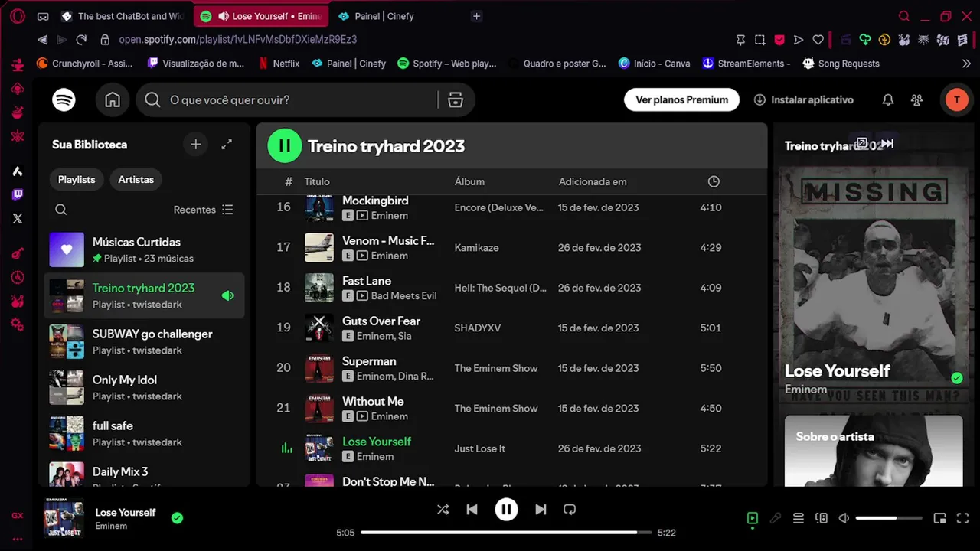Screen dimensions: 980x551
Task: Open lyrics microphone icon
Action: pos(776,518)
